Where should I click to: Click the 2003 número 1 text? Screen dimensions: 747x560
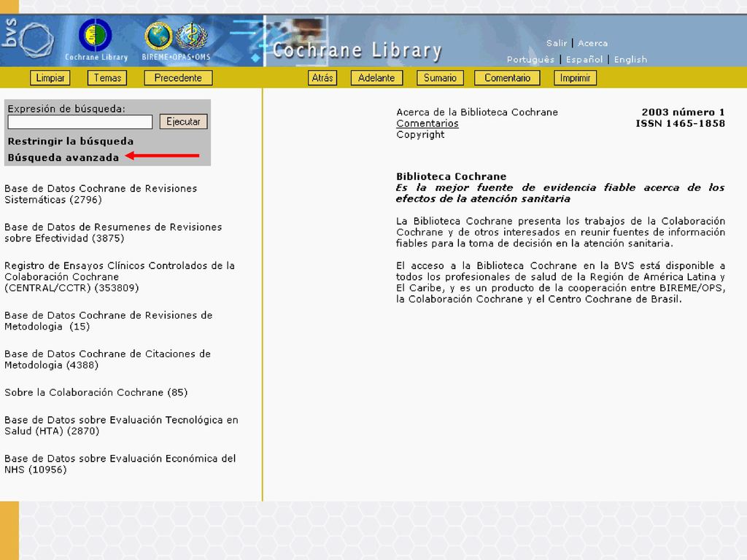point(683,112)
